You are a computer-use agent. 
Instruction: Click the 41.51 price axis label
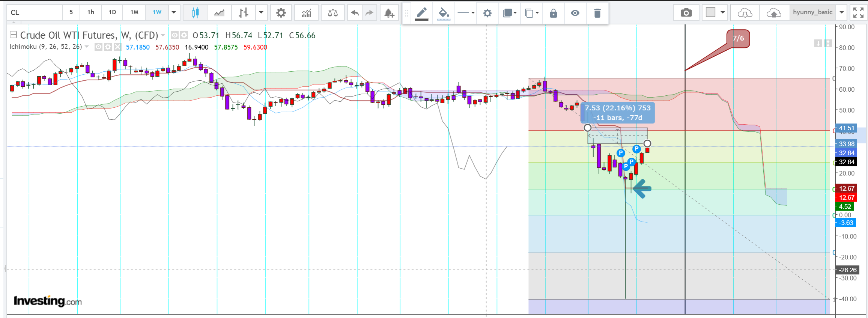pos(846,128)
